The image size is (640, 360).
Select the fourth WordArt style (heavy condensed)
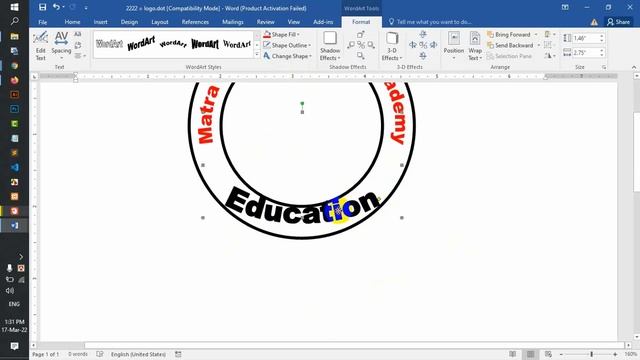tap(204, 44)
